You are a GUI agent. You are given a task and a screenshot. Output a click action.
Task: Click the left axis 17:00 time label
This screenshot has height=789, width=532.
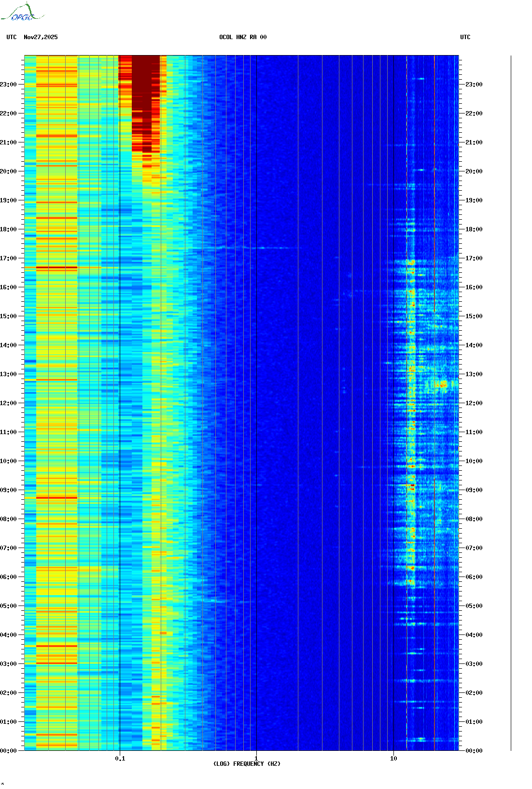(x=8, y=258)
